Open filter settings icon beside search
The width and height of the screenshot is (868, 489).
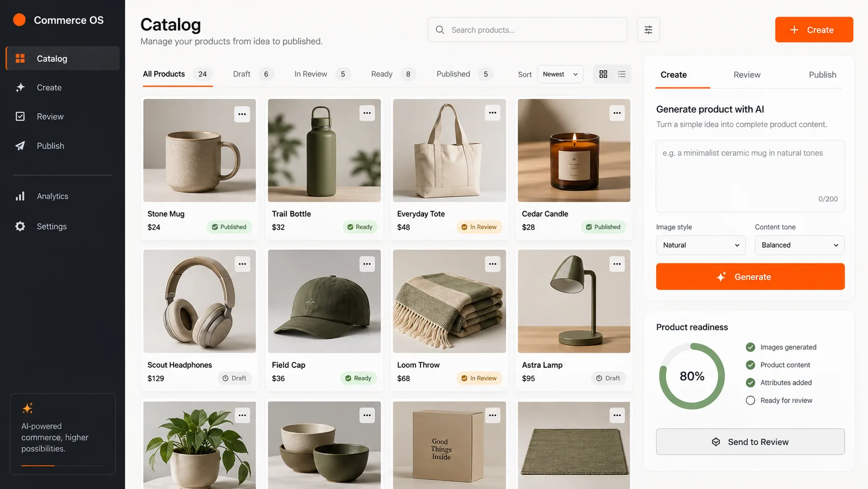(x=648, y=30)
